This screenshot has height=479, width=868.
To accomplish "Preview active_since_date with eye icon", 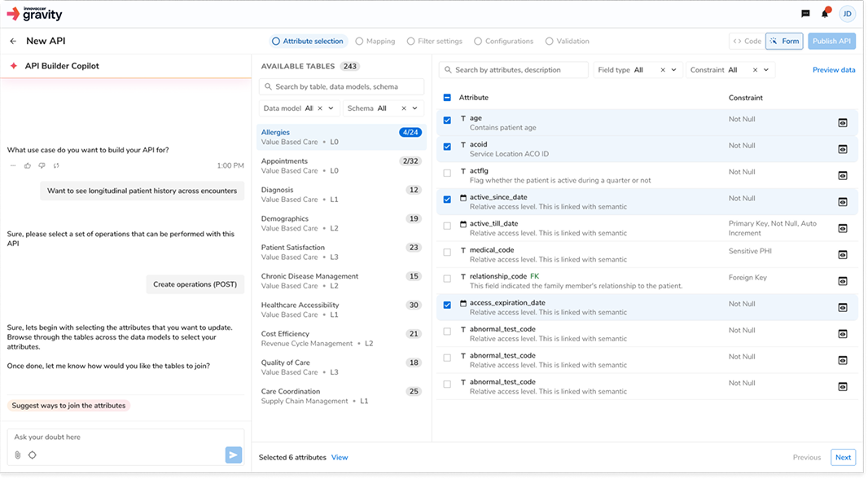I will click(843, 202).
